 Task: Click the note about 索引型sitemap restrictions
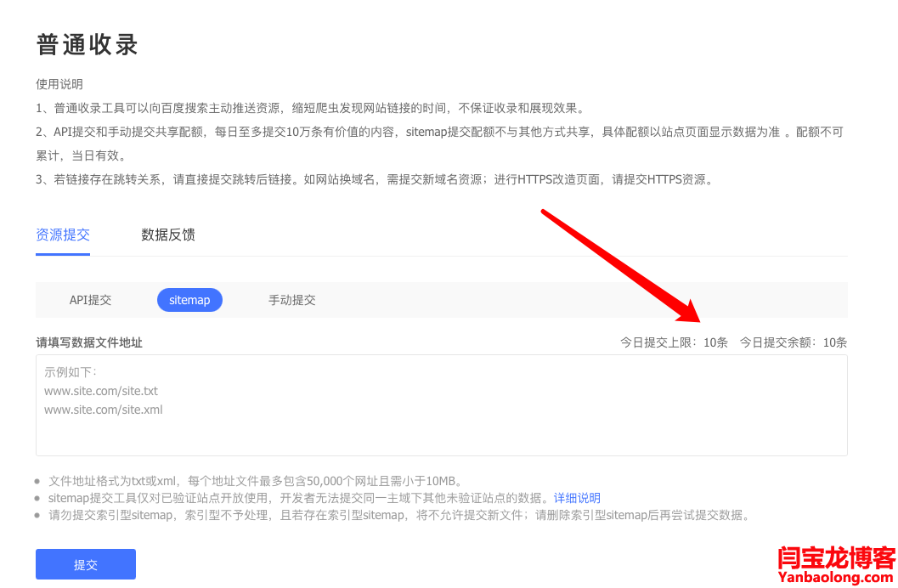point(399,515)
